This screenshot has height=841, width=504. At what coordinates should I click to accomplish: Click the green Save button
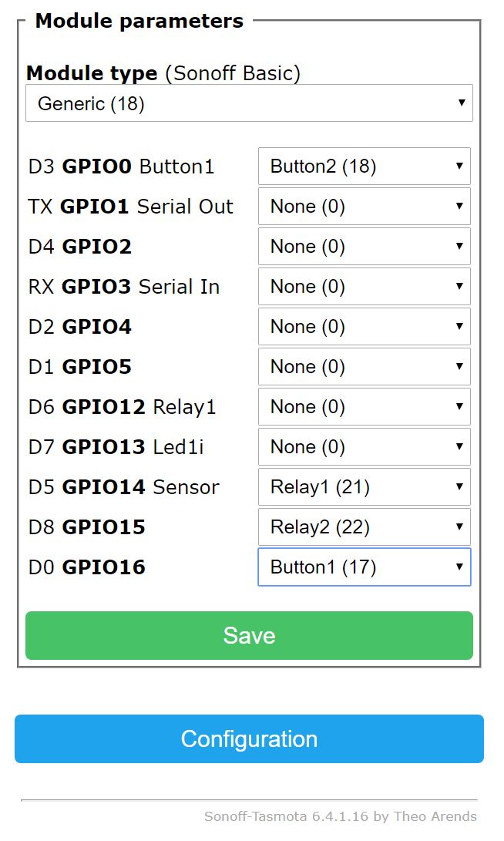tap(249, 635)
